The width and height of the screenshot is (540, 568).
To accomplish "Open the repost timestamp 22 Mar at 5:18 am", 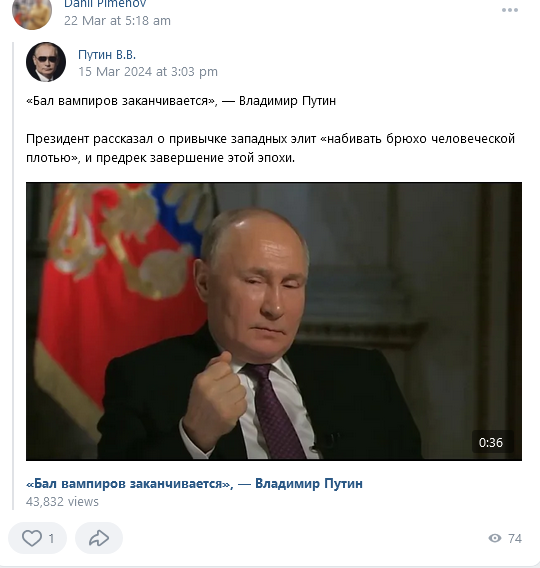I will [x=117, y=21].
